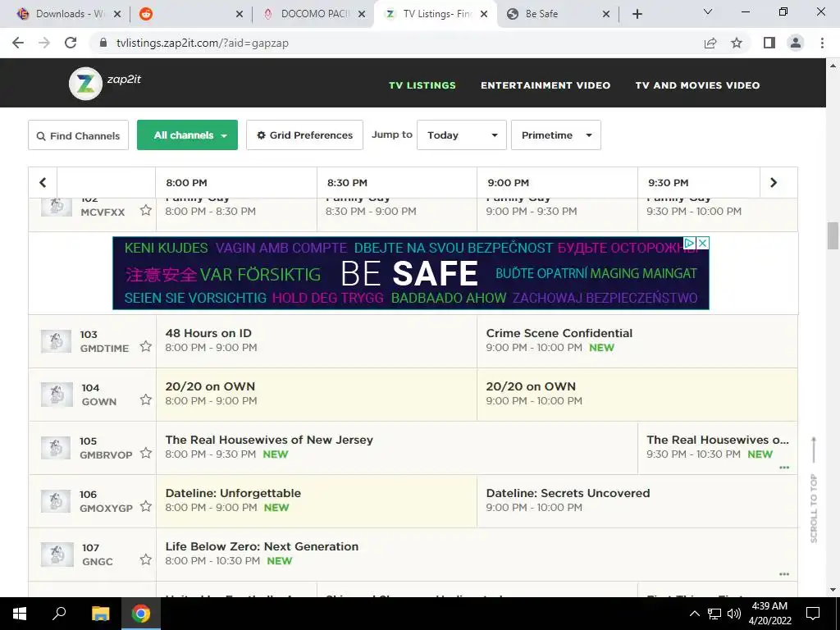The image size is (840, 630).
Task: Open Life Below Zero: Next Generation listing
Action: pos(477,555)
